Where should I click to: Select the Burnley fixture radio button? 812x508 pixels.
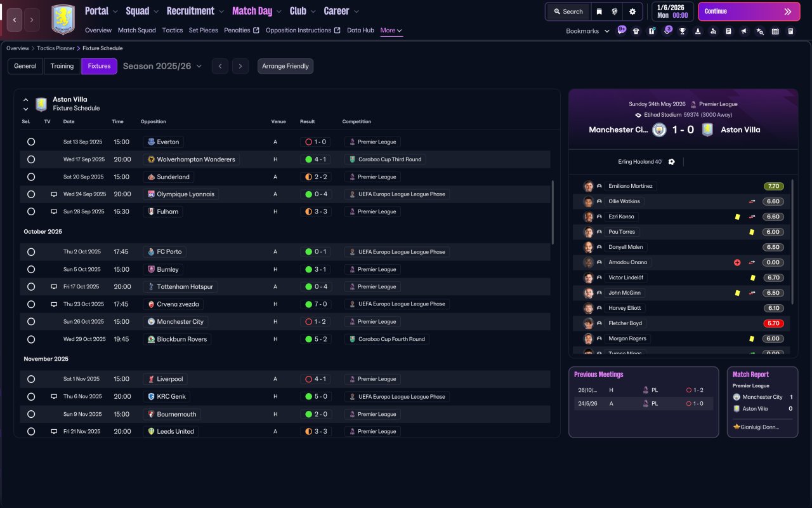tap(31, 270)
